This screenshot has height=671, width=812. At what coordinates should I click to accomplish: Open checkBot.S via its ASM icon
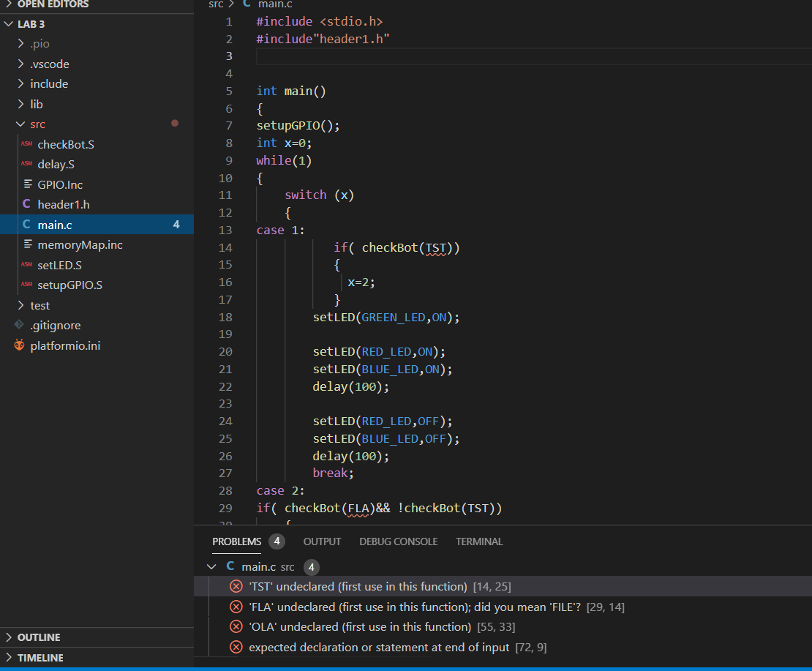coord(26,144)
